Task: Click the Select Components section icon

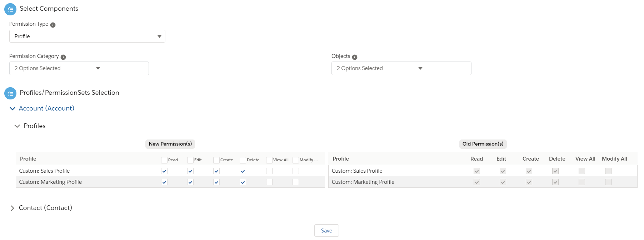Action: (10, 9)
